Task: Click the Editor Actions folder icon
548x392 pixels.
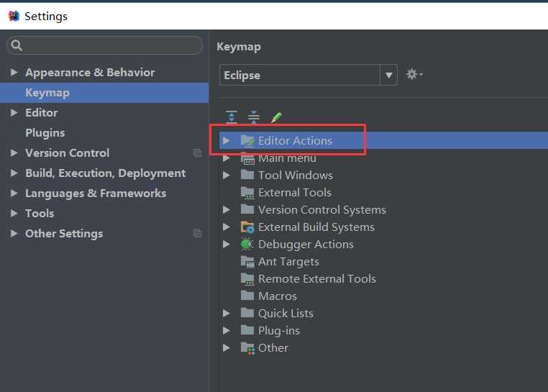Action: pyautogui.click(x=247, y=140)
